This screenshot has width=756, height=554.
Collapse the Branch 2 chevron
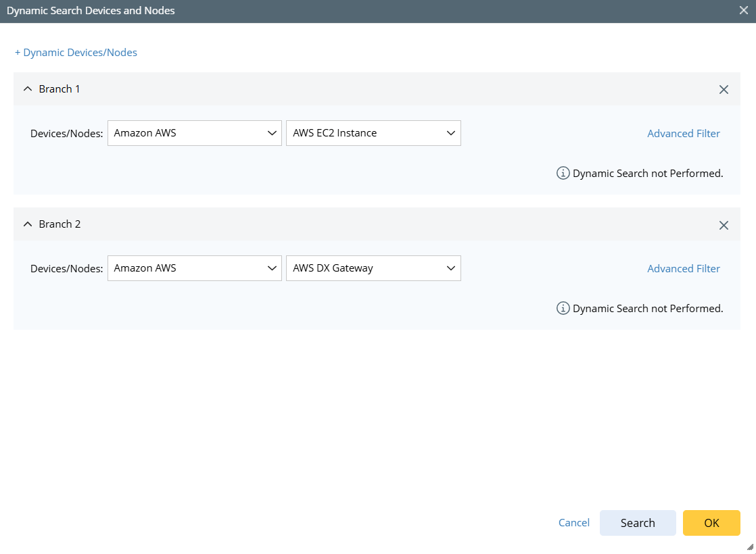coord(28,224)
